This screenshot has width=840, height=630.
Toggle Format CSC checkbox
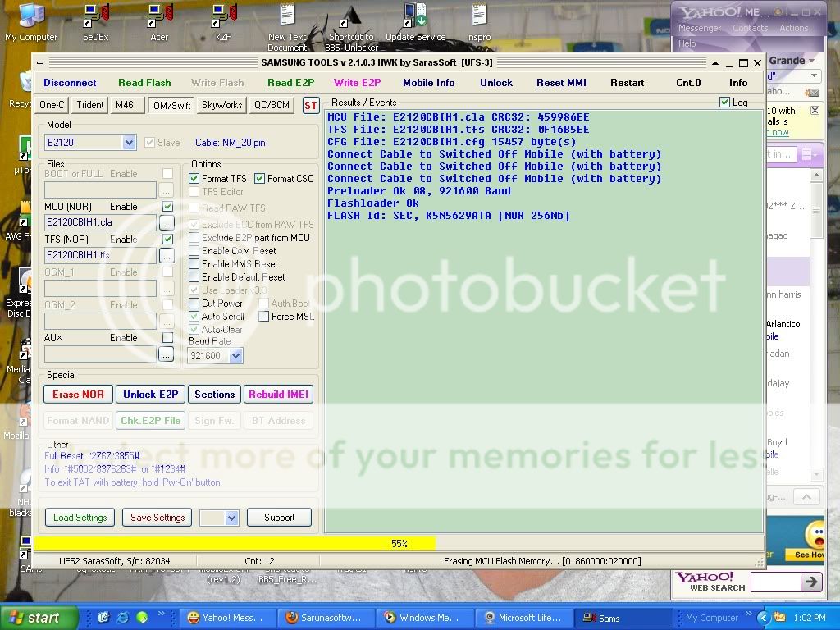point(260,178)
